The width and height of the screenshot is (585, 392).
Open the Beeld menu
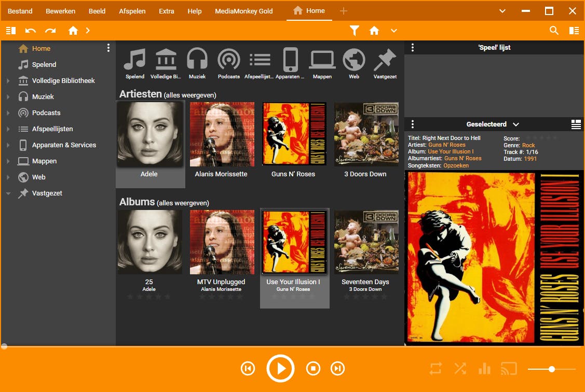[x=97, y=11]
